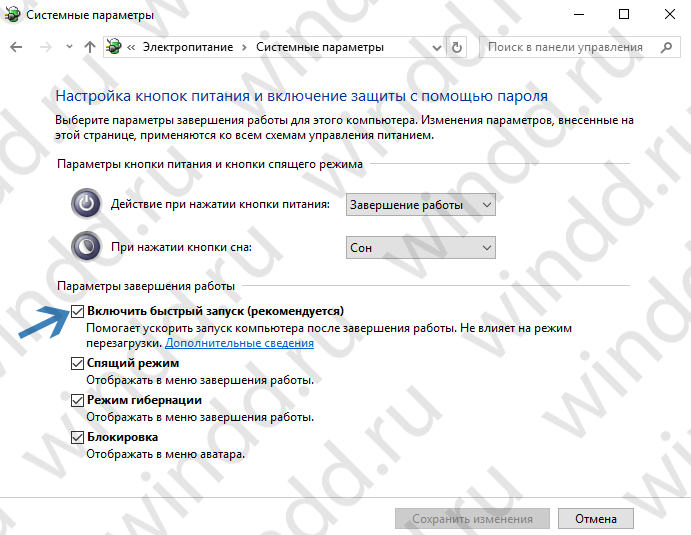
Task: Toggle Спящий режим checkbox
Action: 77,363
